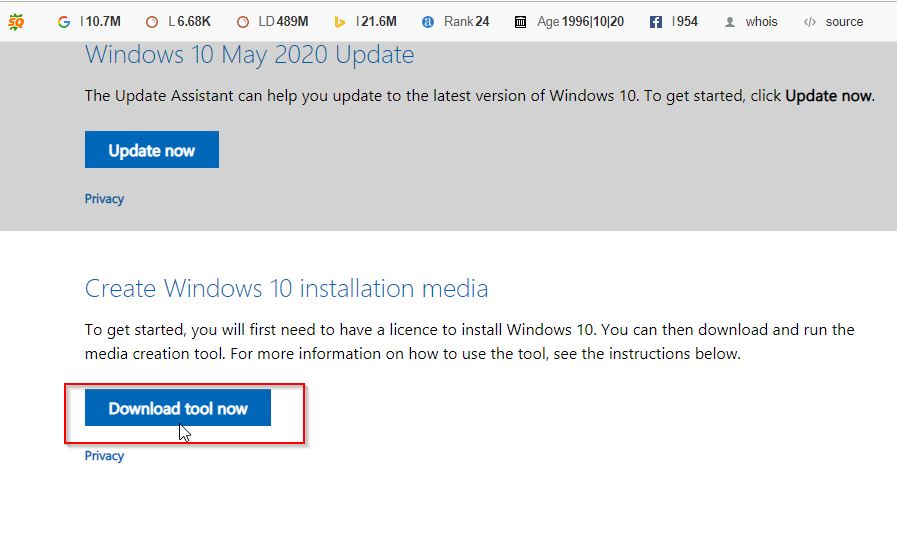This screenshot has height=539, width=897.
Task: Open the whois link
Action: click(x=761, y=22)
